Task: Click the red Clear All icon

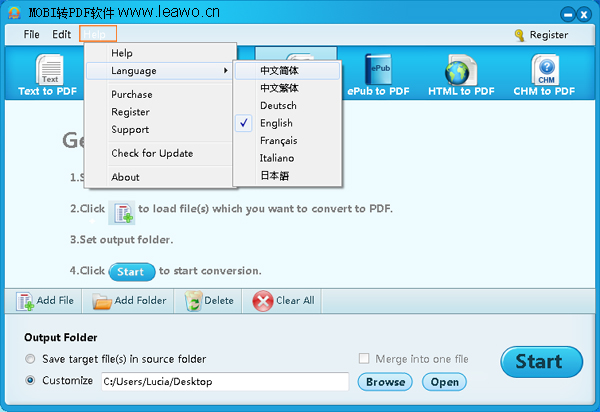Action: click(263, 301)
